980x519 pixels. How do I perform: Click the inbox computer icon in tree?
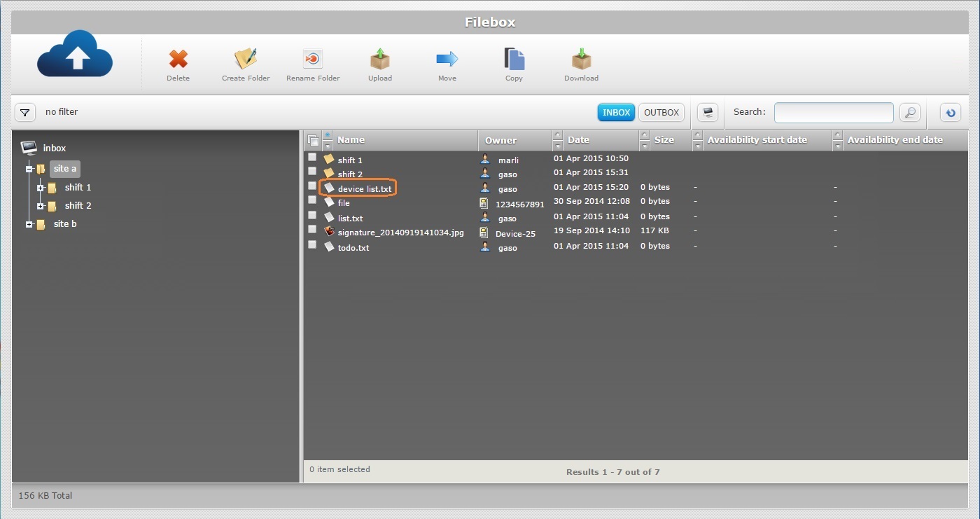pos(29,148)
